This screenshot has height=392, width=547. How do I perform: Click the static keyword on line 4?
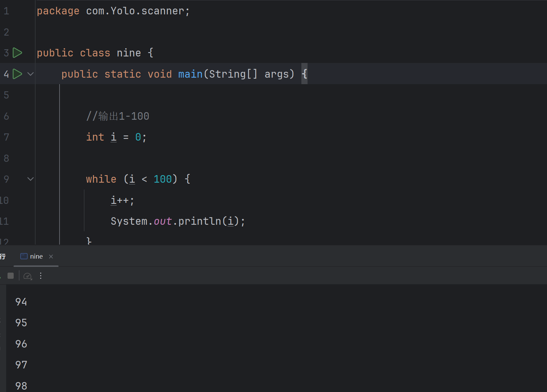tap(123, 74)
